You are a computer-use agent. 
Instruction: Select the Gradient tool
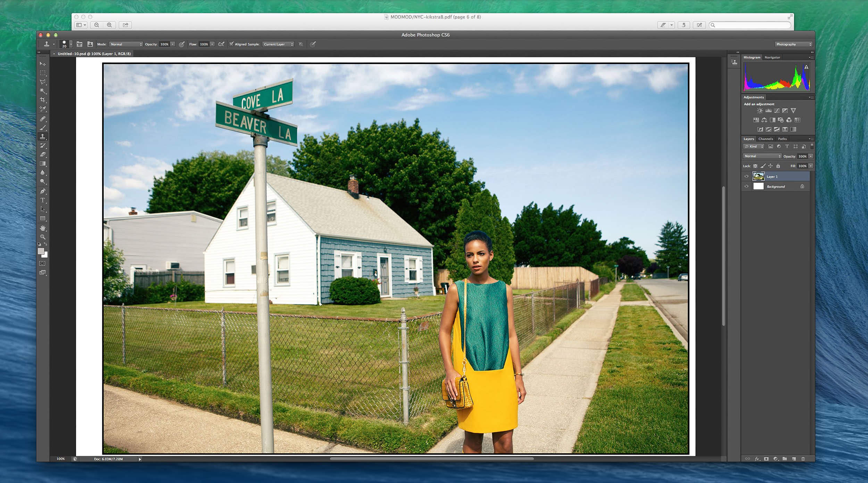43,164
